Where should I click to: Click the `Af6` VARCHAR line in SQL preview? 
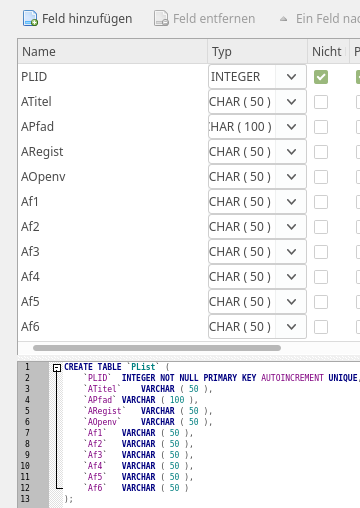click(x=136, y=488)
